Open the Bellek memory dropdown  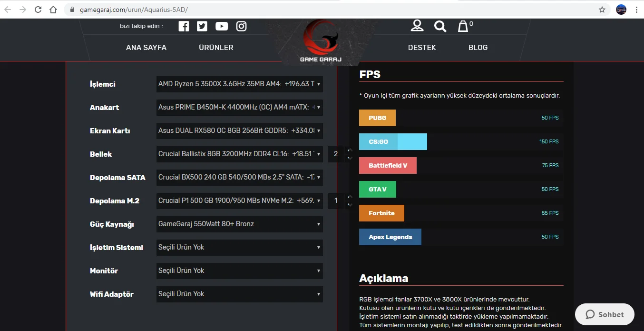tap(240, 154)
